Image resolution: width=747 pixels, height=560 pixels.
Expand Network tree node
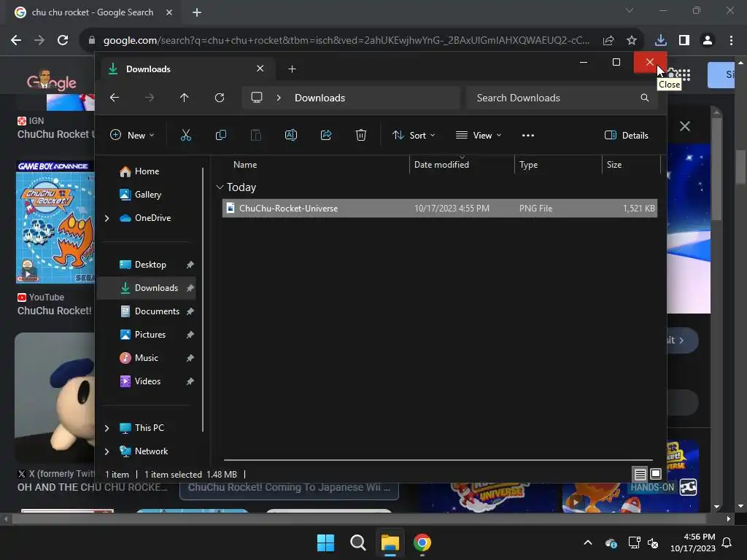[107, 451]
